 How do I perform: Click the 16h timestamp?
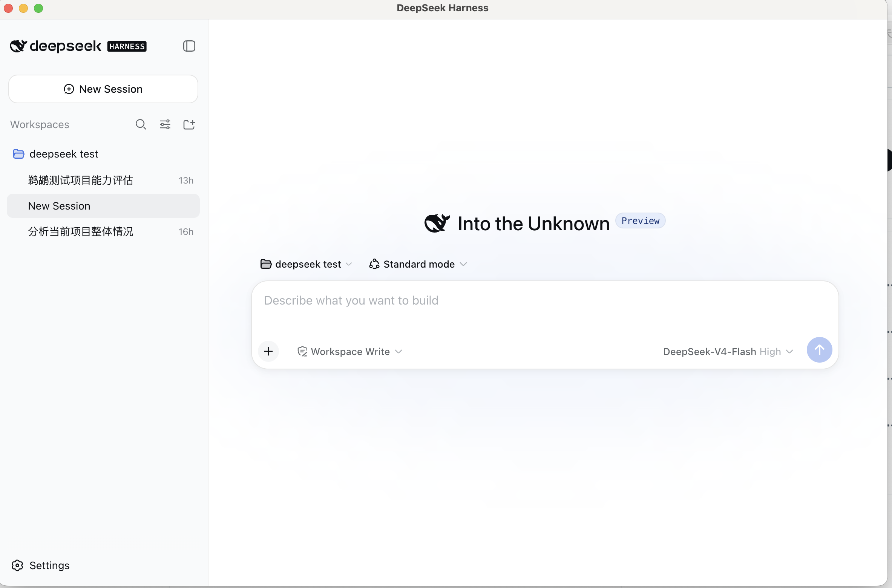[x=186, y=232]
